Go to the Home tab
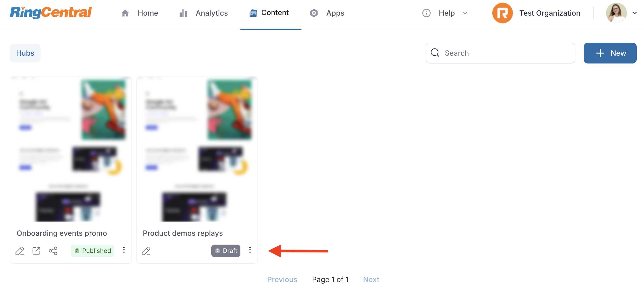 pyautogui.click(x=140, y=13)
